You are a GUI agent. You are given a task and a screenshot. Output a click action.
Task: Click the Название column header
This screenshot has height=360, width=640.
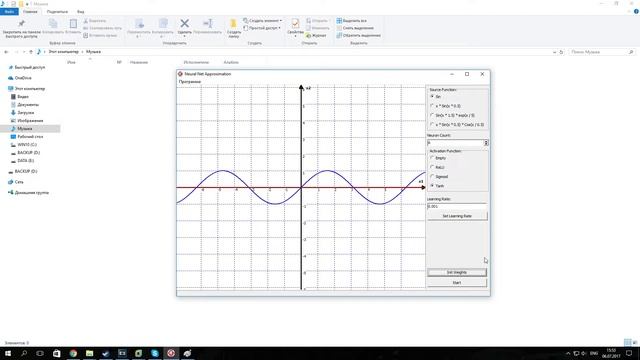pyautogui.click(x=139, y=62)
